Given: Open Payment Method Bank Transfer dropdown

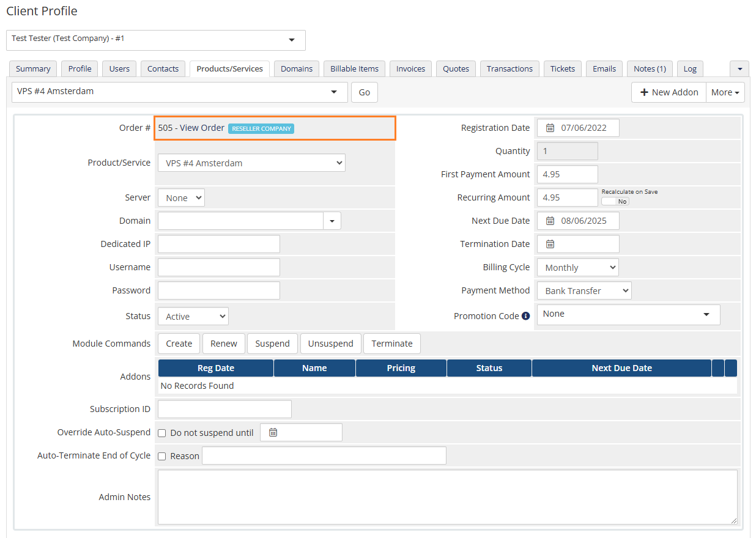Looking at the screenshot, I should pyautogui.click(x=584, y=290).
